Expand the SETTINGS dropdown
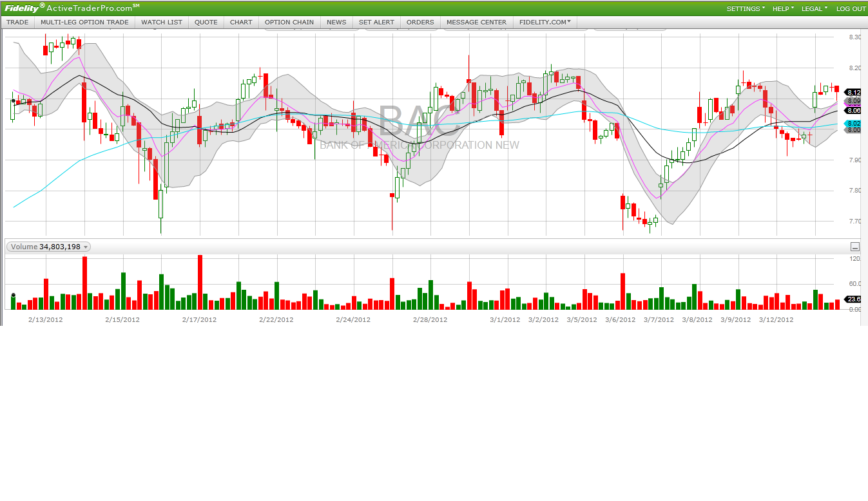The image size is (868, 501). tap(746, 8)
